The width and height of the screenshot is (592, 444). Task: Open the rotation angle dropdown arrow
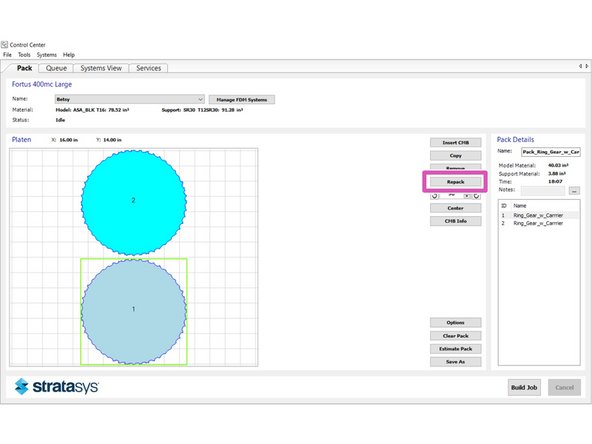point(467,196)
